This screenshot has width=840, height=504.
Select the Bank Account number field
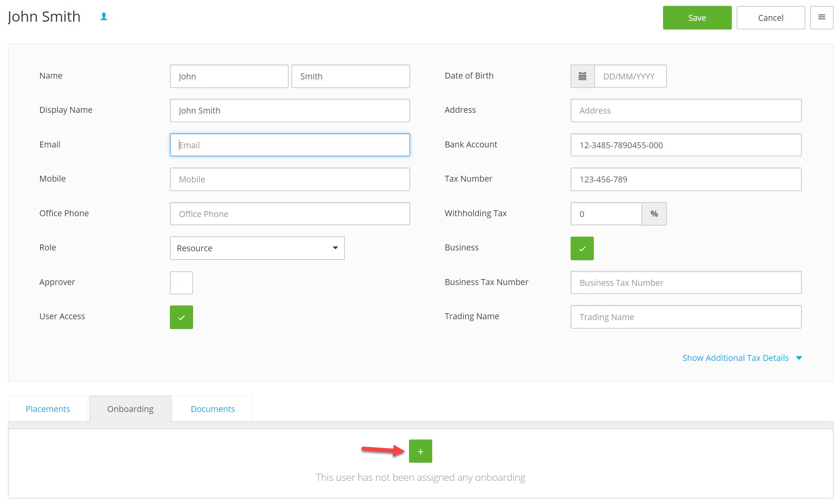pos(686,145)
